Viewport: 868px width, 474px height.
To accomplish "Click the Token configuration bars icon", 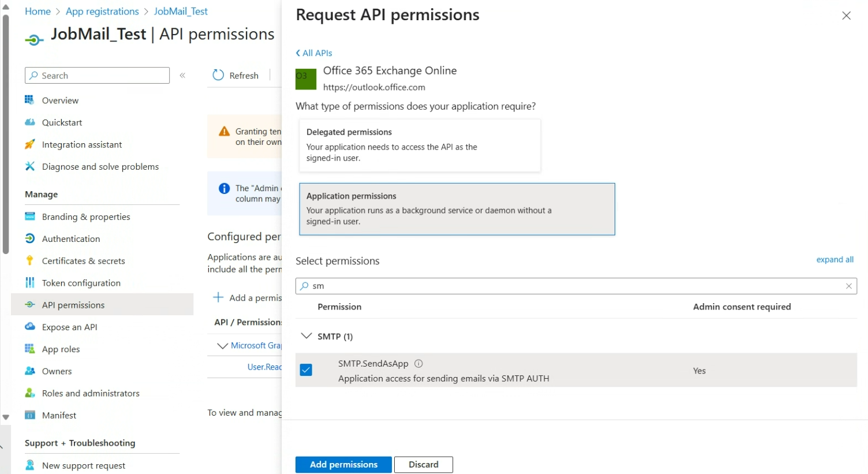I will coord(30,283).
